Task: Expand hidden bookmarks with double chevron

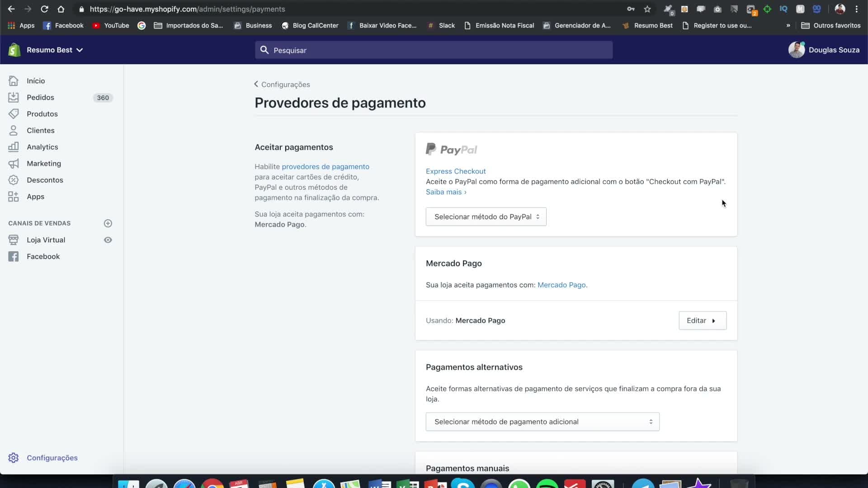Action: (x=788, y=25)
